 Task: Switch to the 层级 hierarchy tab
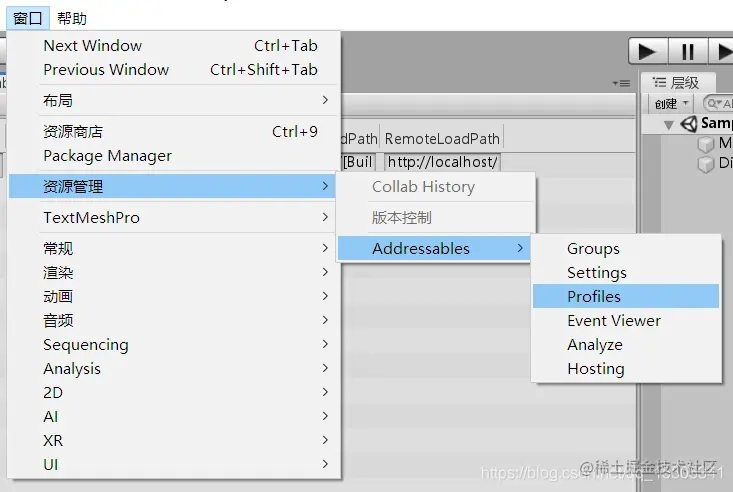click(x=677, y=83)
